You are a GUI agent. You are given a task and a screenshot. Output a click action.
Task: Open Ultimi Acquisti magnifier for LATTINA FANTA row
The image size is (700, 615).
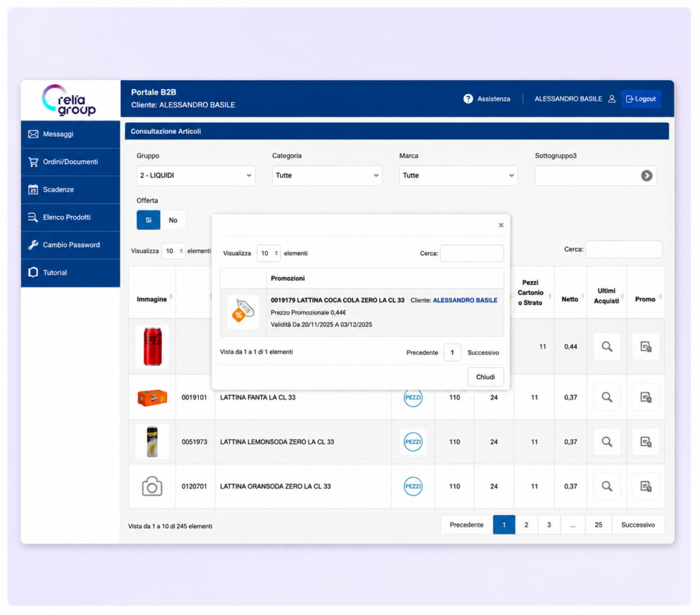tap(607, 397)
